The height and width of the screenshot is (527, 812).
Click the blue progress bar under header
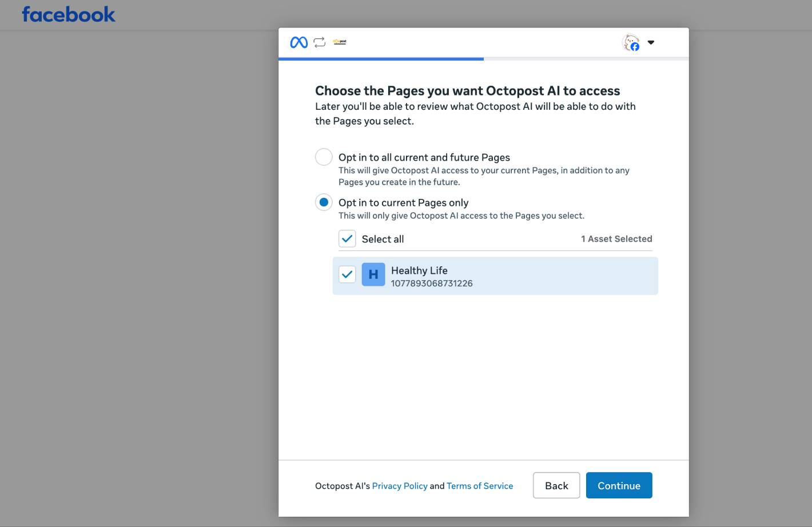[x=381, y=59]
